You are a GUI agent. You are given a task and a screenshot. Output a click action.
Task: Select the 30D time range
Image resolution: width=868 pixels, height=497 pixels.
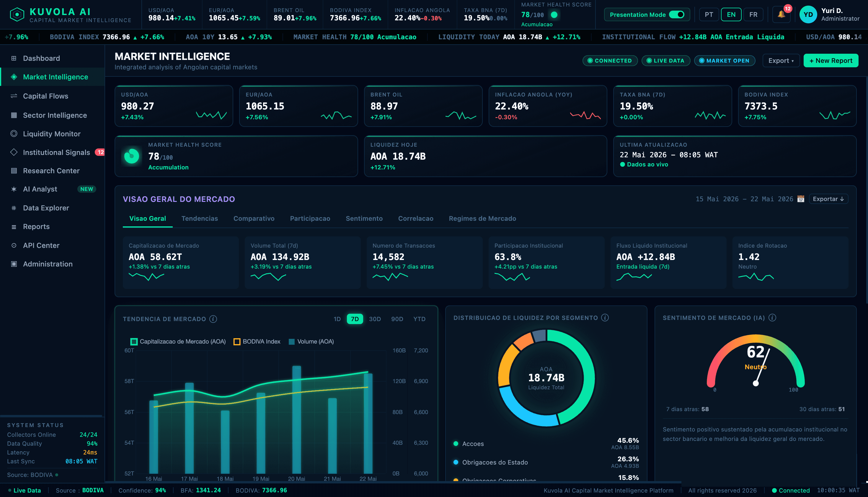375,319
